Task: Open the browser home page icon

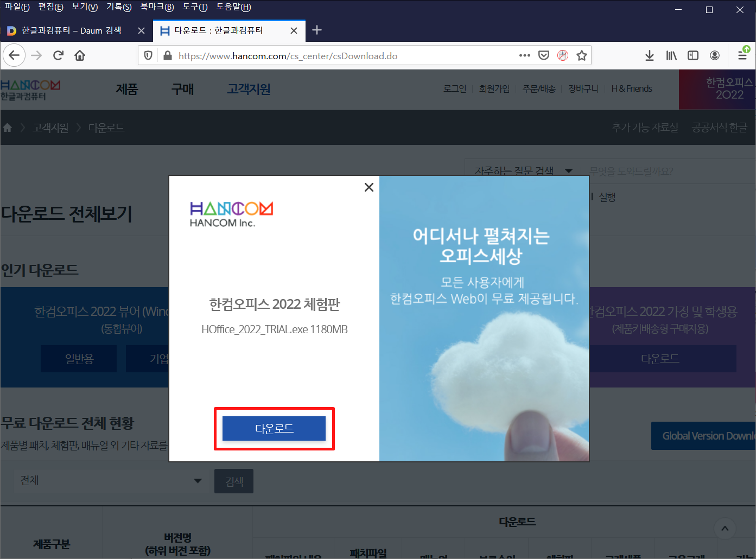Action: pos(80,55)
